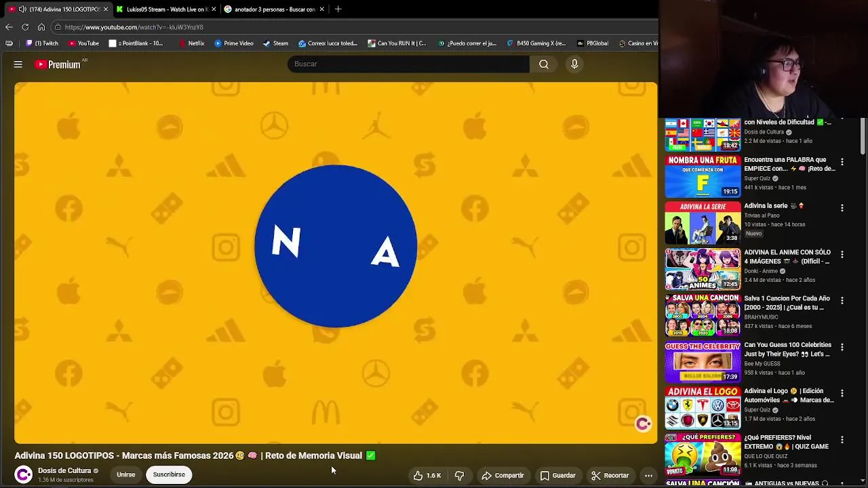Close the anotador 3 personas tab
Viewport: 868px width, 488px height.
coord(321,9)
